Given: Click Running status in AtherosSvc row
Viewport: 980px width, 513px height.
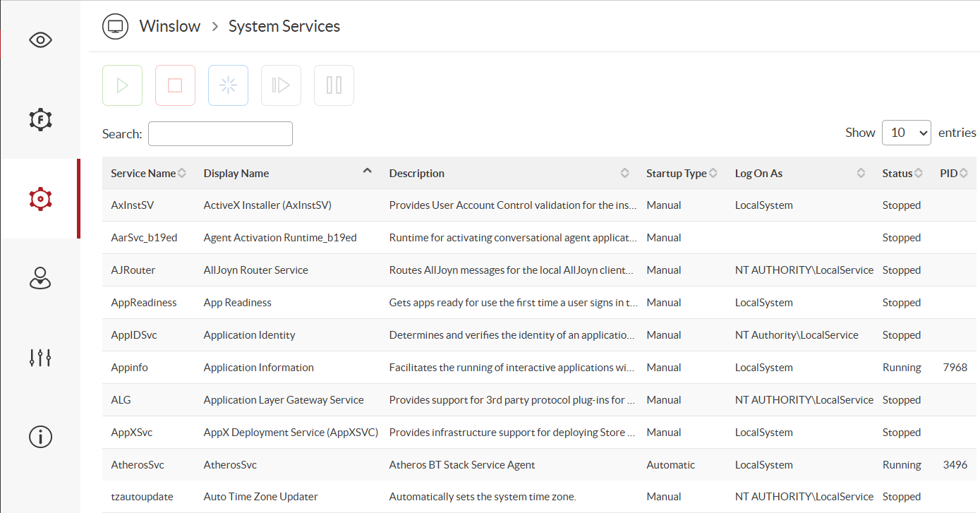Looking at the screenshot, I should (x=902, y=465).
